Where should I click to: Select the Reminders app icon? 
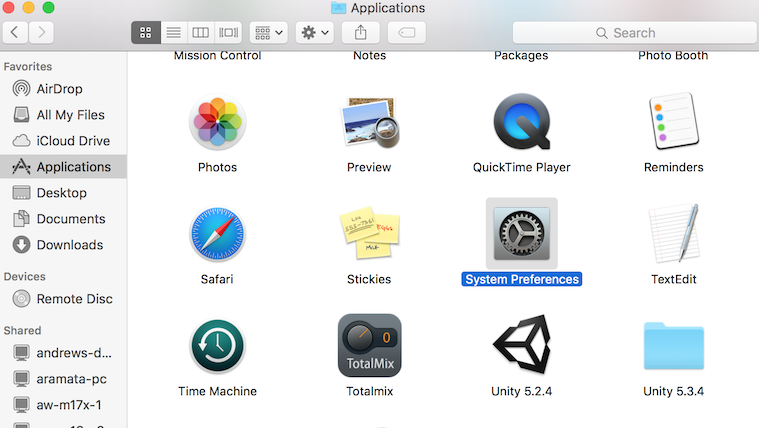pyautogui.click(x=673, y=121)
